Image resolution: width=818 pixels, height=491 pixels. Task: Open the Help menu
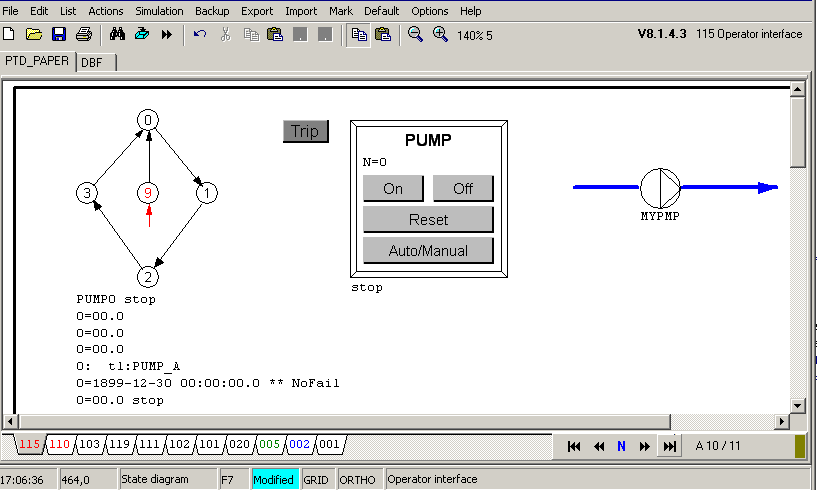(x=471, y=11)
